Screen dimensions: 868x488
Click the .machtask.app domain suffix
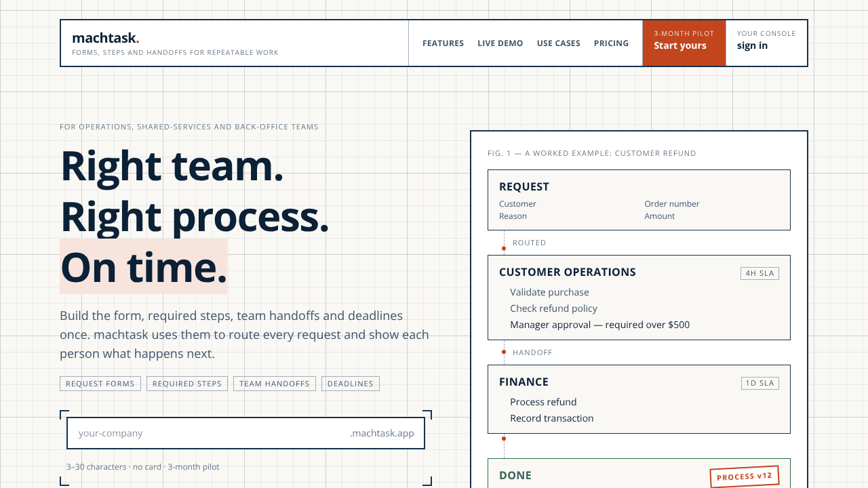point(382,433)
